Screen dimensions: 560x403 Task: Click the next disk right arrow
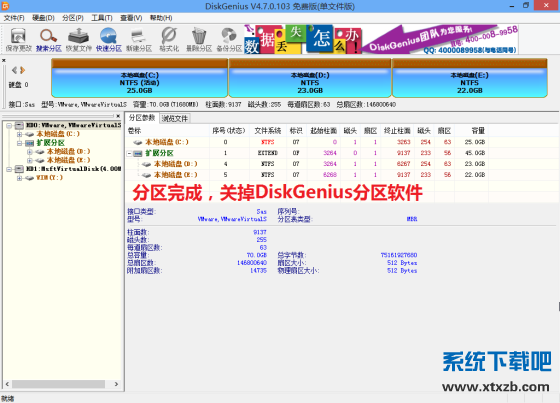pyautogui.click(x=22, y=70)
